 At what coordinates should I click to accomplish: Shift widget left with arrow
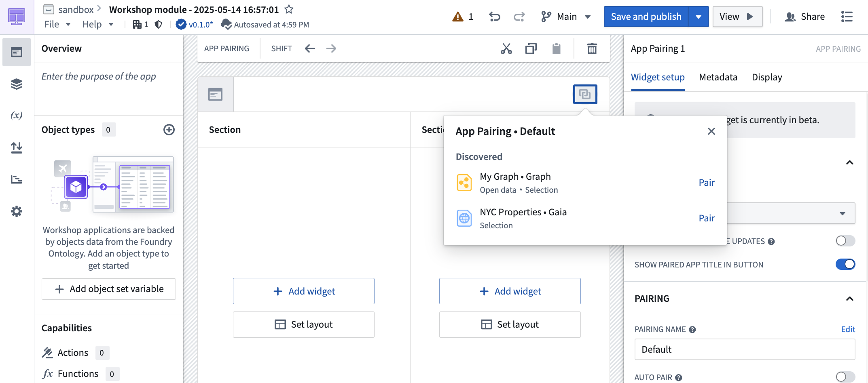pos(310,48)
